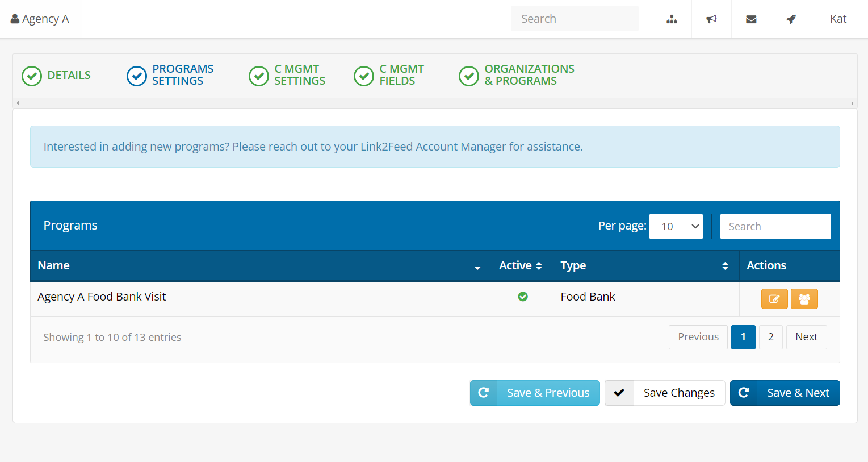This screenshot has height=462, width=868.
Task: Click the green active checkmark status icon
Action: pos(523,297)
